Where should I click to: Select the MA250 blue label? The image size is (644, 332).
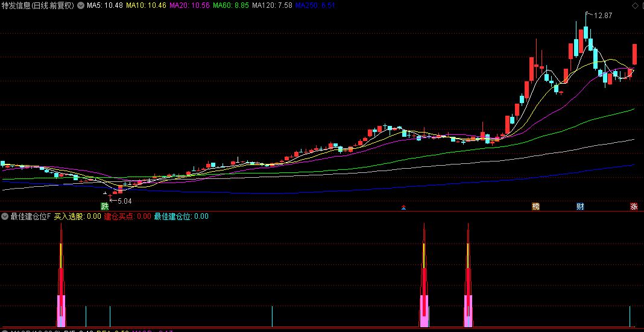pyautogui.click(x=315, y=6)
